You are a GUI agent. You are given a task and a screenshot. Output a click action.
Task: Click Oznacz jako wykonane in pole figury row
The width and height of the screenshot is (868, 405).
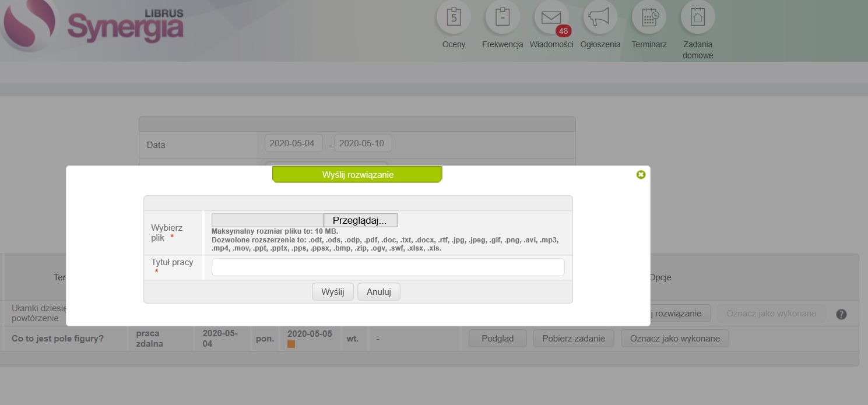point(675,339)
